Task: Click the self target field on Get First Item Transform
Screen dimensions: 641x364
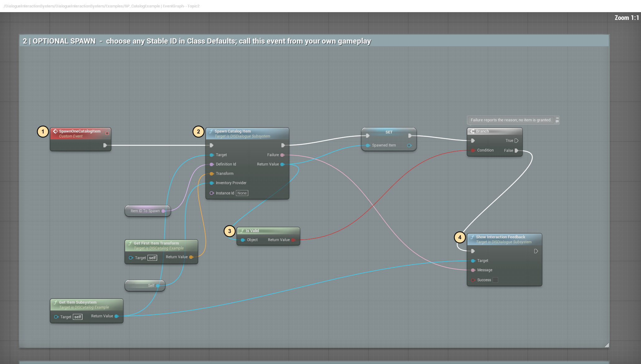Action: pyautogui.click(x=152, y=258)
